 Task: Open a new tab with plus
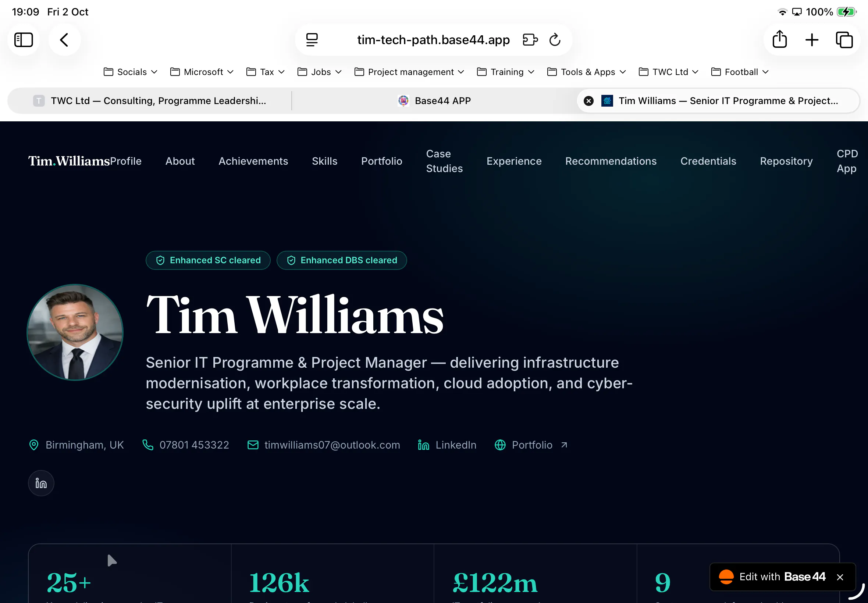(x=812, y=40)
